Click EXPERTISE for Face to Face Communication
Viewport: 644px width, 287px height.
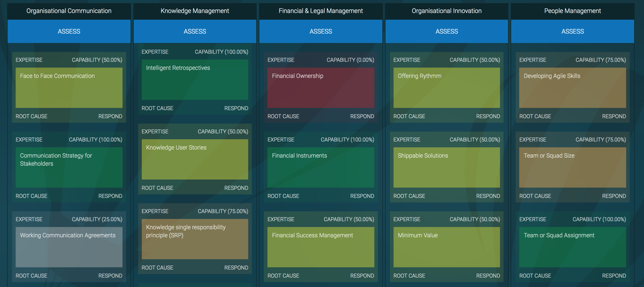pyautogui.click(x=29, y=60)
